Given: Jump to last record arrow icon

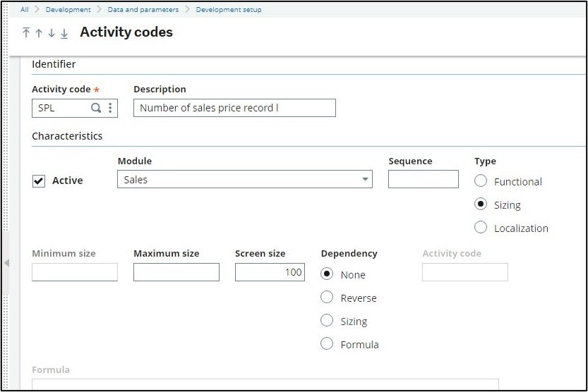Looking at the screenshot, I should 64,33.
